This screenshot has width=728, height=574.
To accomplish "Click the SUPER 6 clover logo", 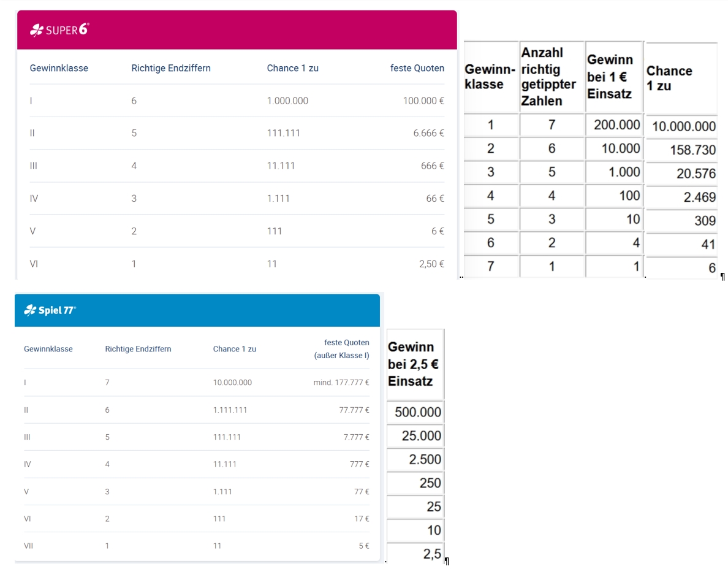I will (x=59, y=30).
